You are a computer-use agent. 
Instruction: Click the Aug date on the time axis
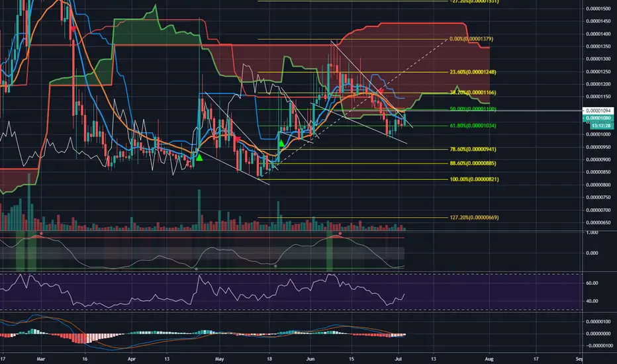pyautogui.click(x=489, y=359)
